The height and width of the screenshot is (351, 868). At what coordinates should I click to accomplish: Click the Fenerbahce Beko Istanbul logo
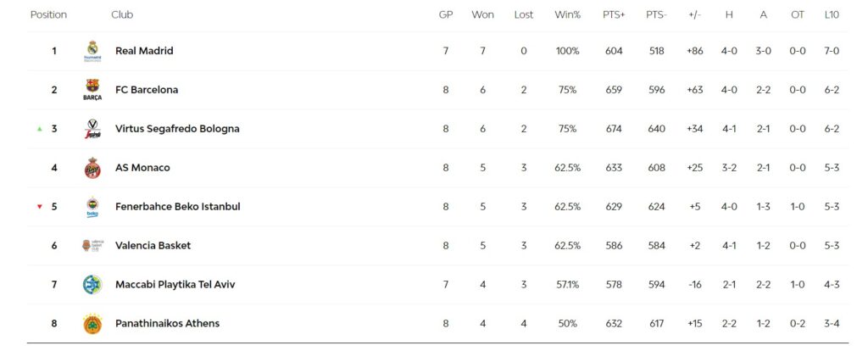pyautogui.click(x=92, y=207)
